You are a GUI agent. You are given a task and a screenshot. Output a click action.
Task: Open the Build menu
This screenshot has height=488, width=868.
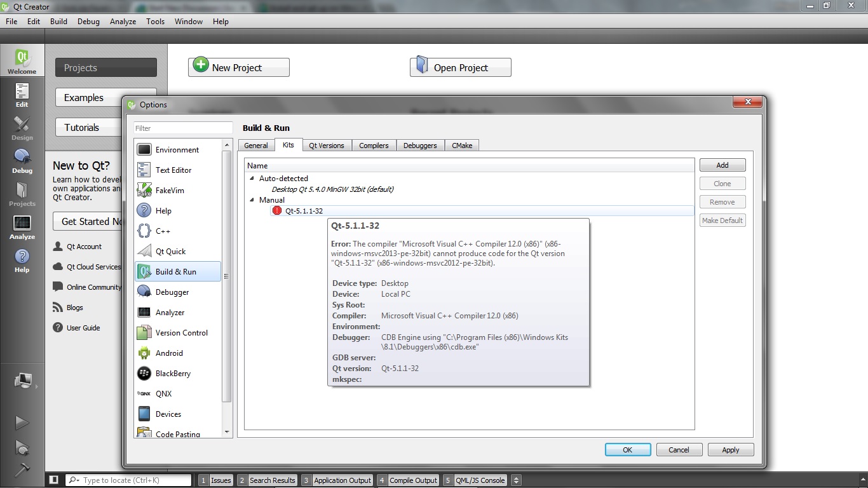58,21
